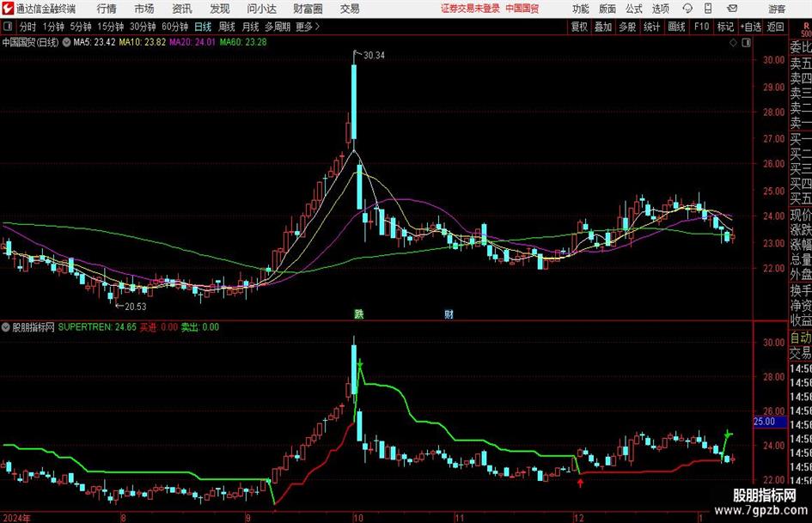Expand the 更多 period options

308,27
